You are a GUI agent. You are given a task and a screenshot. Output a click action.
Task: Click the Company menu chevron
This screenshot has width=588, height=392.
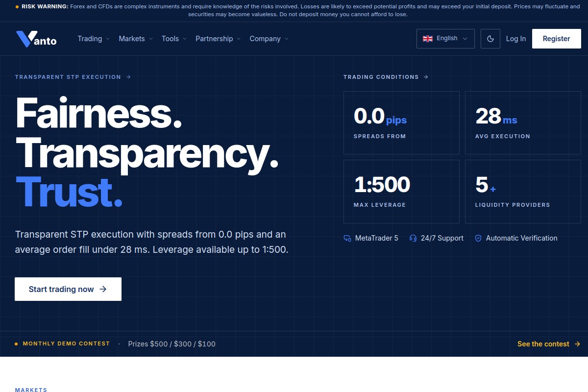[287, 39]
